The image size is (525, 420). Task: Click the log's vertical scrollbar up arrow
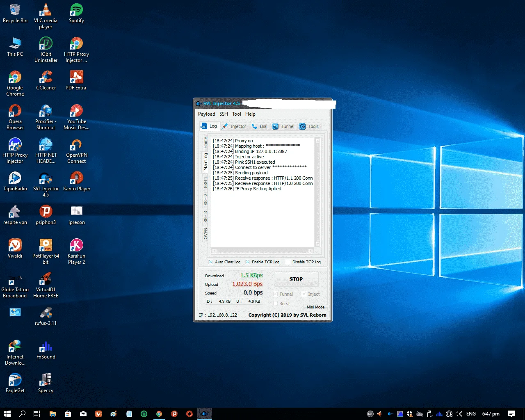[317, 141]
